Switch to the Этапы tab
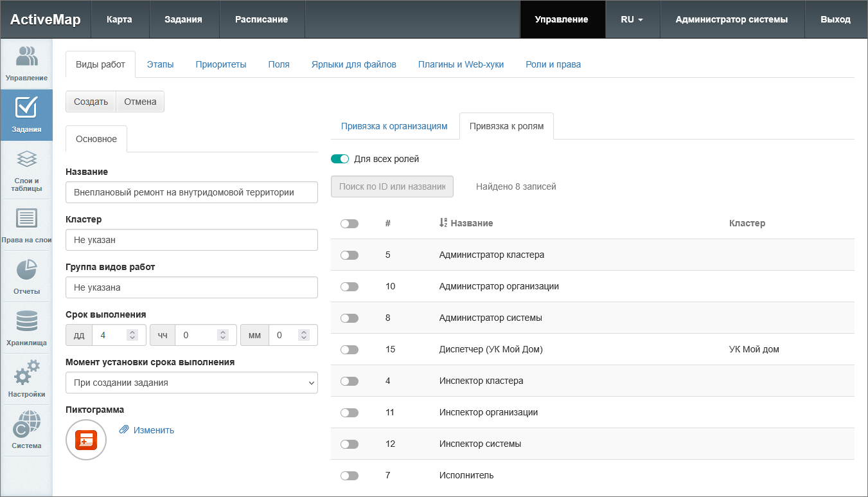The height and width of the screenshot is (497, 868). point(160,64)
